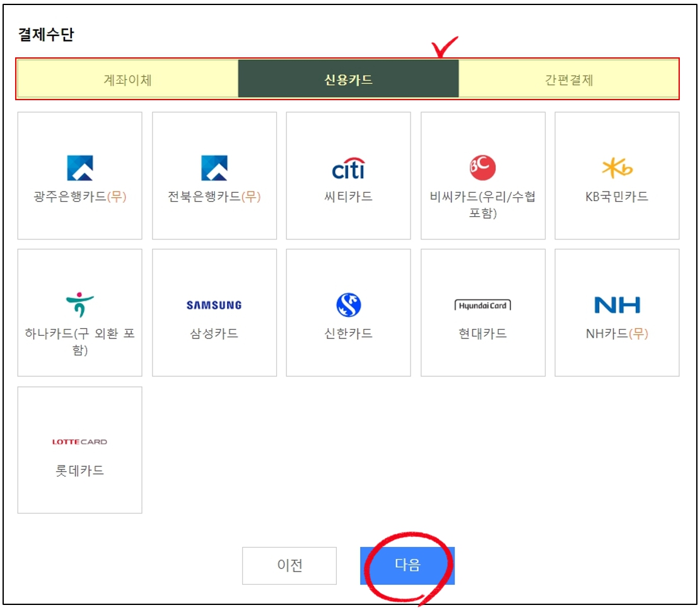This screenshot has width=700, height=610.
Task: Choose the KB국민카드 text label
Action: 617,197
